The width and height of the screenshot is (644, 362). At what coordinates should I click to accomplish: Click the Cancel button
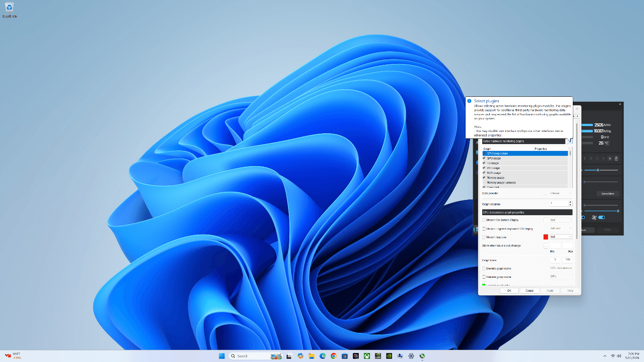(x=530, y=291)
